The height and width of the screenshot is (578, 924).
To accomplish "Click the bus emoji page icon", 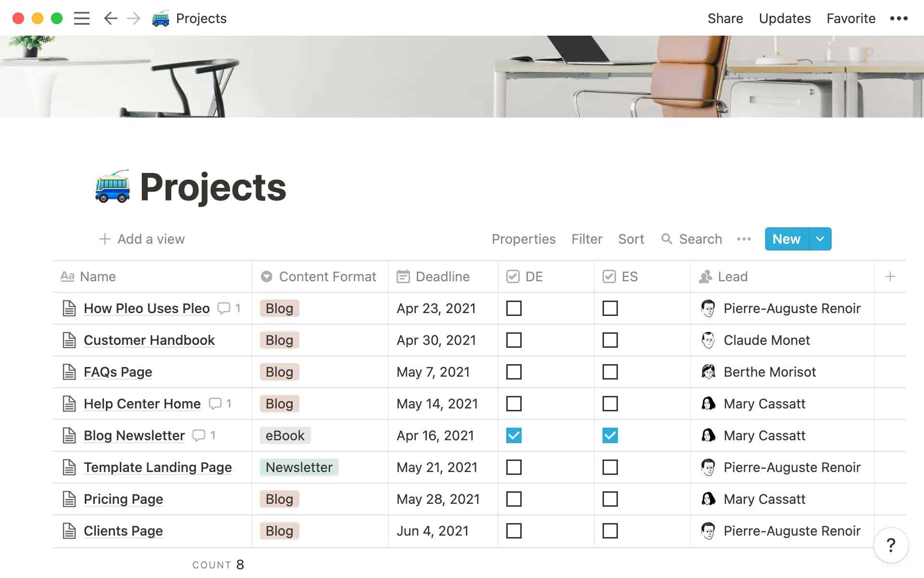I will [113, 187].
